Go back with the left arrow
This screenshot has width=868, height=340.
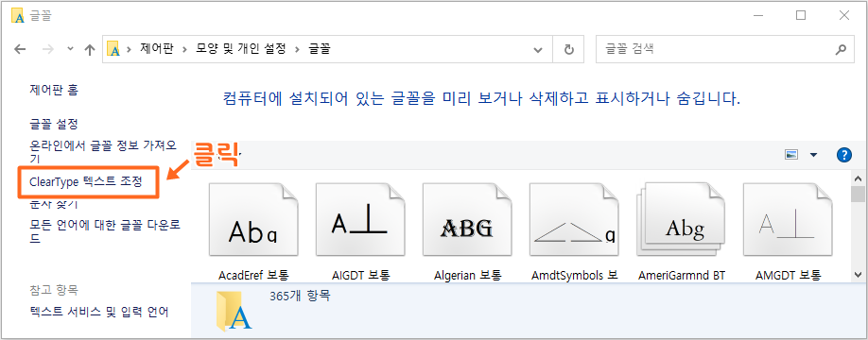pyautogui.click(x=20, y=49)
